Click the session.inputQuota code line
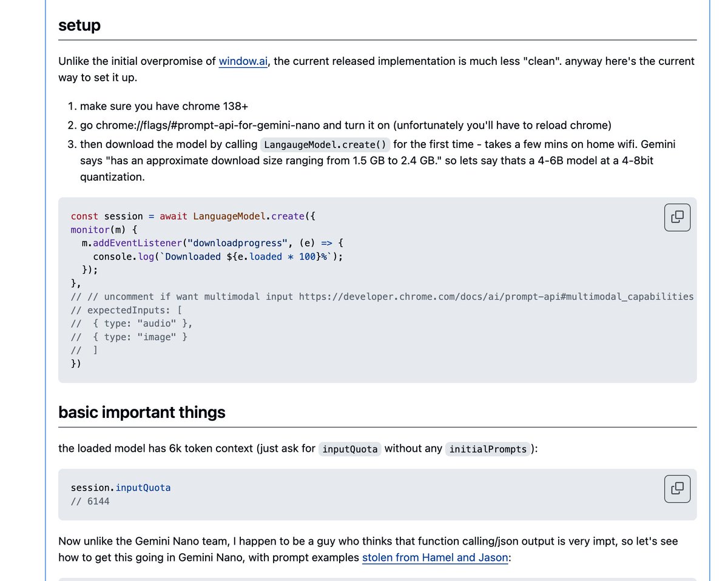 121,488
